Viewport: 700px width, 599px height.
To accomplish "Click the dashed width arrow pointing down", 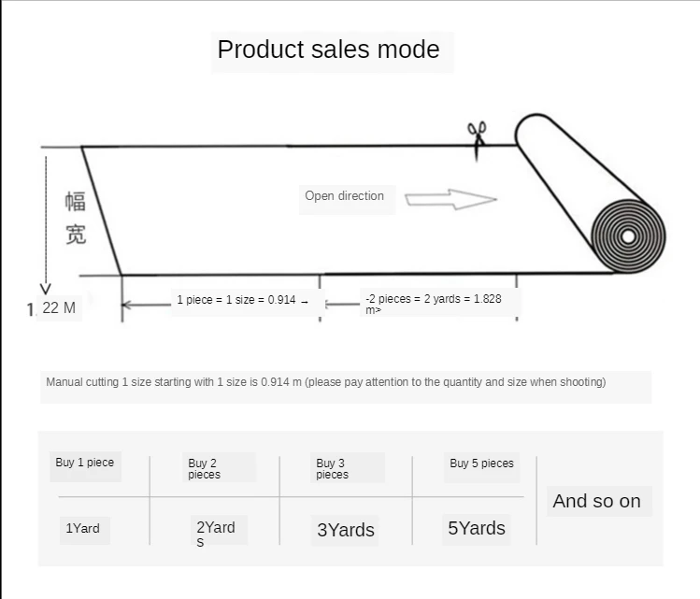I will click(x=46, y=225).
